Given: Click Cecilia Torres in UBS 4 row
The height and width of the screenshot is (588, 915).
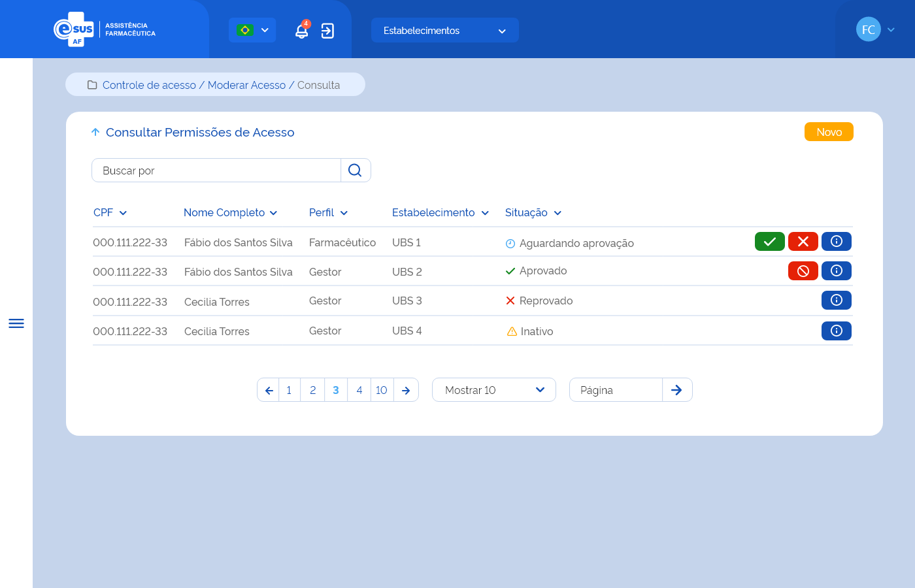Looking at the screenshot, I should pos(217,331).
